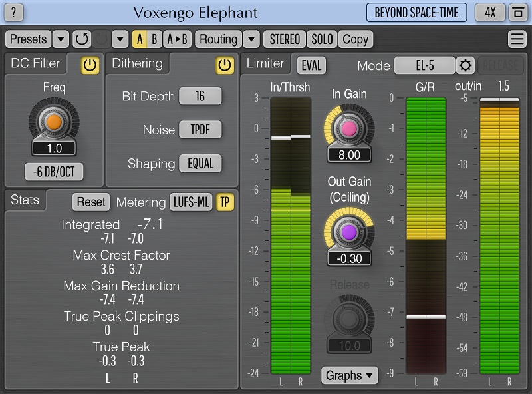Open the Graphs dropdown

click(x=350, y=375)
